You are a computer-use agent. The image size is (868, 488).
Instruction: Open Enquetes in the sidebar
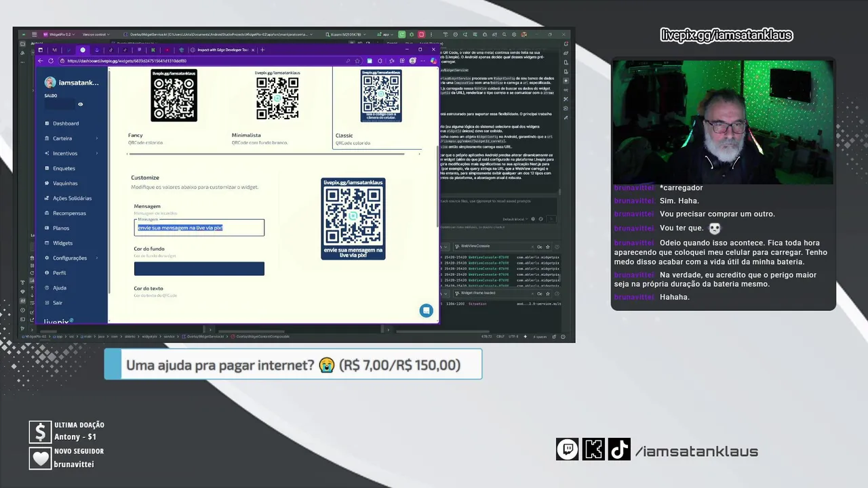64,168
